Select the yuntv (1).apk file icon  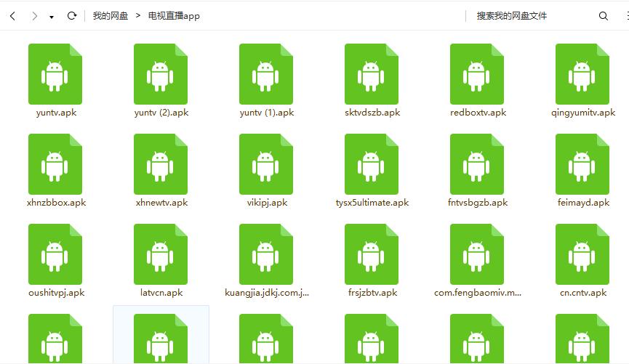[266, 74]
